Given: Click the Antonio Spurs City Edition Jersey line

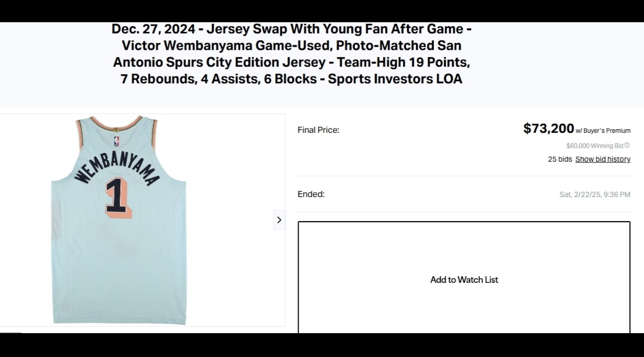Looking at the screenshot, I should (292, 62).
